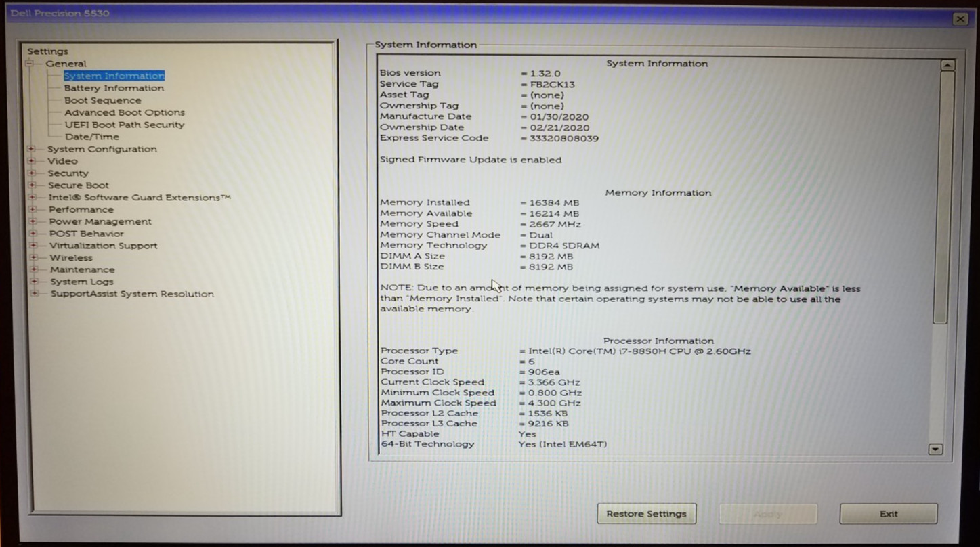
Task: Open Boot Sequence settings
Action: (x=103, y=100)
